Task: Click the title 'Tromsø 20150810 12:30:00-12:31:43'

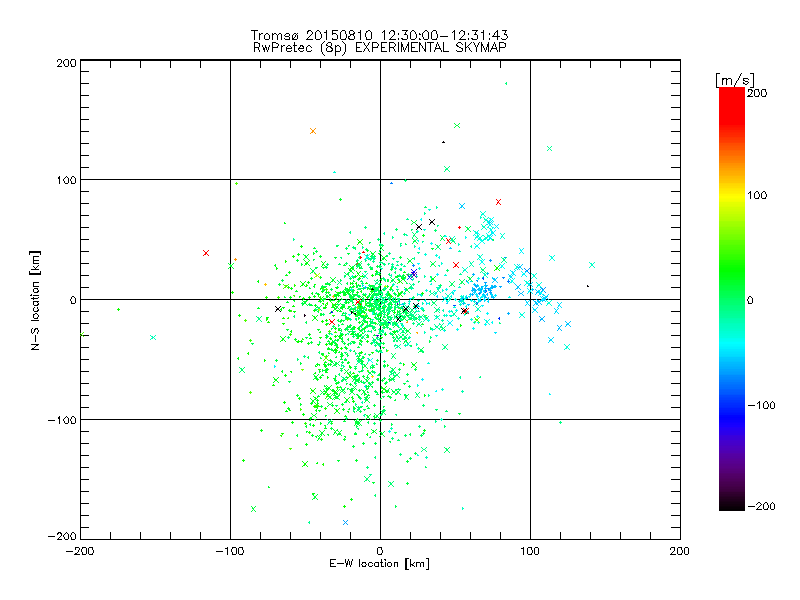Action: [379, 35]
